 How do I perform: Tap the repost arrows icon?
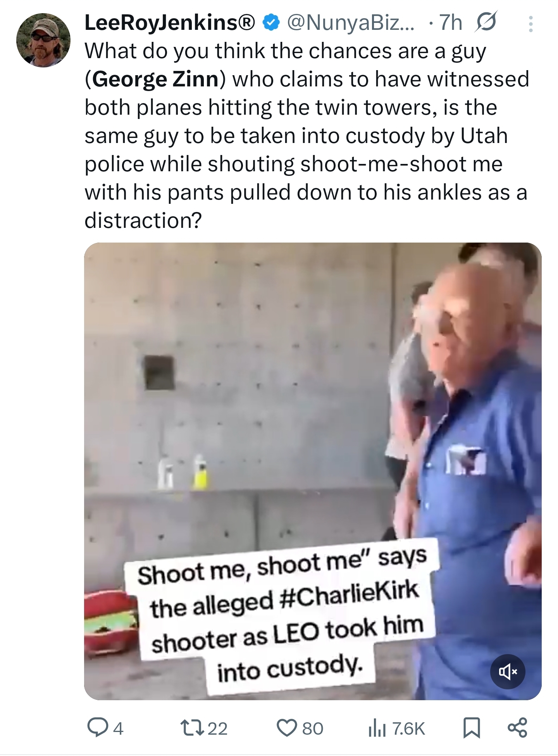point(192,728)
